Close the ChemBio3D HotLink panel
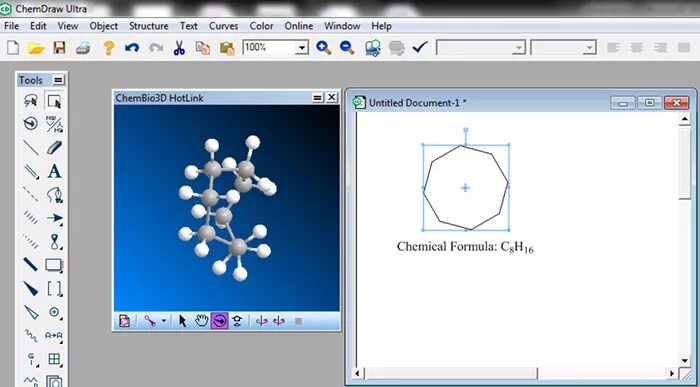The width and height of the screenshot is (700, 387). click(331, 97)
